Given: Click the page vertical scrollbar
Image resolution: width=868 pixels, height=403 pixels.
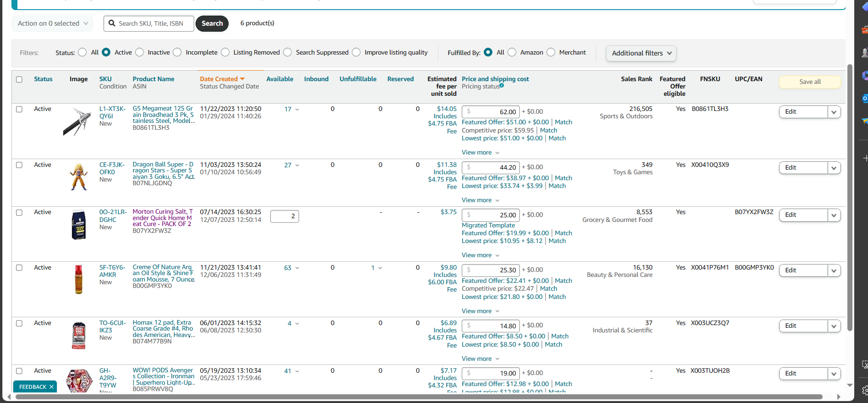Looking at the screenshot, I should click(x=850, y=197).
